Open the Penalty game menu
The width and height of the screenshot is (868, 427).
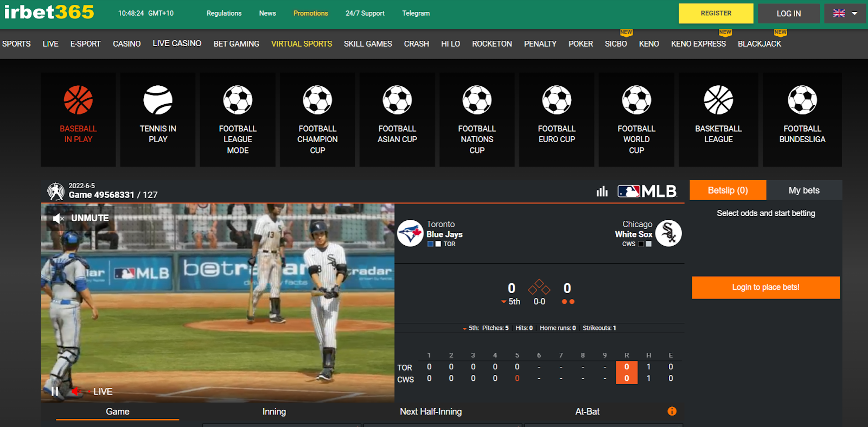click(540, 43)
